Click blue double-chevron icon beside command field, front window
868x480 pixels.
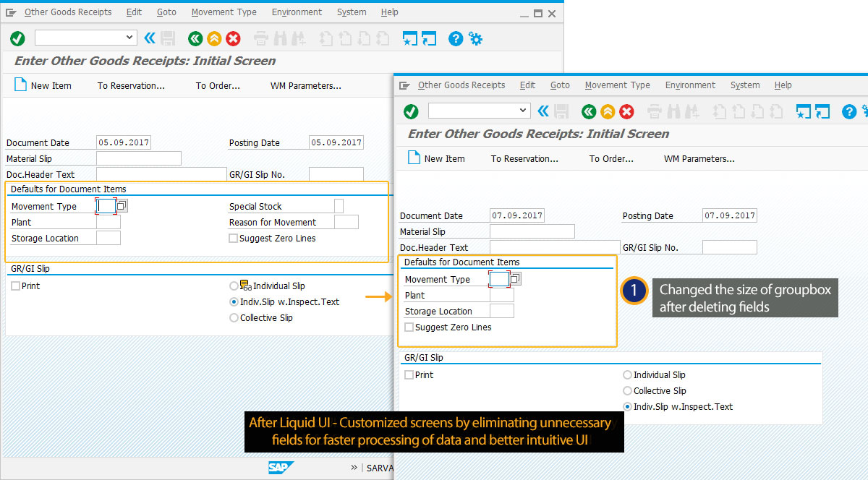(543, 111)
